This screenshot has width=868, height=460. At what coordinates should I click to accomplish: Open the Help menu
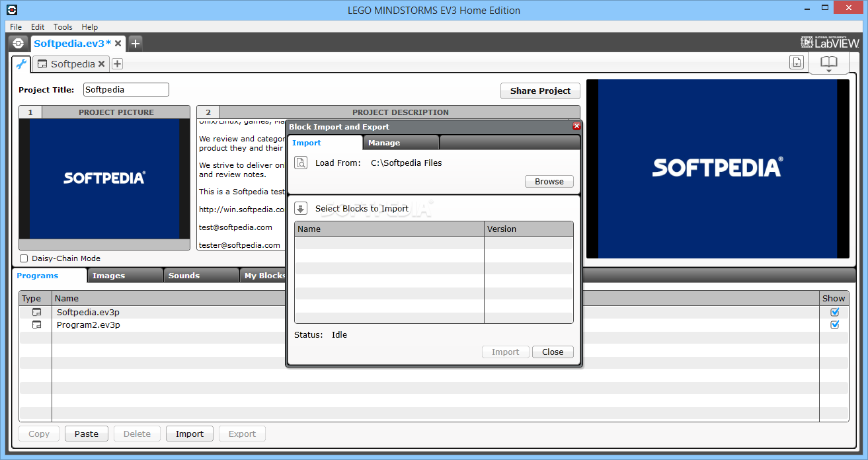click(x=90, y=27)
